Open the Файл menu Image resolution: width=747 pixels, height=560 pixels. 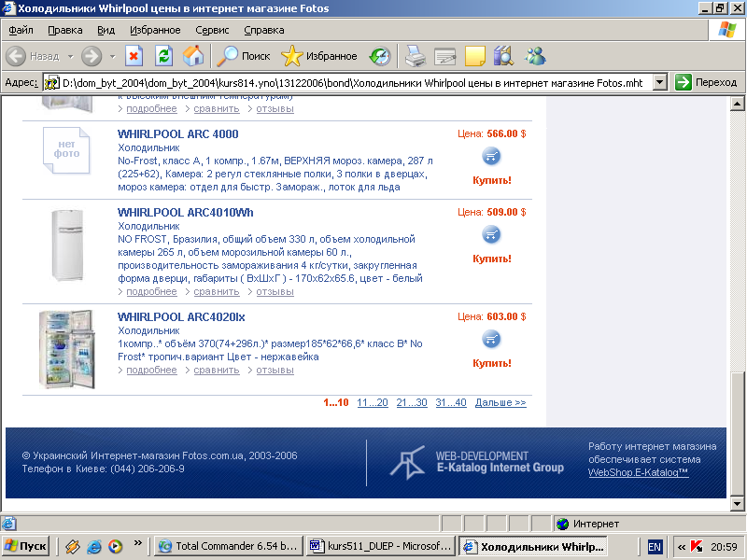pyautogui.click(x=21, y=30)
